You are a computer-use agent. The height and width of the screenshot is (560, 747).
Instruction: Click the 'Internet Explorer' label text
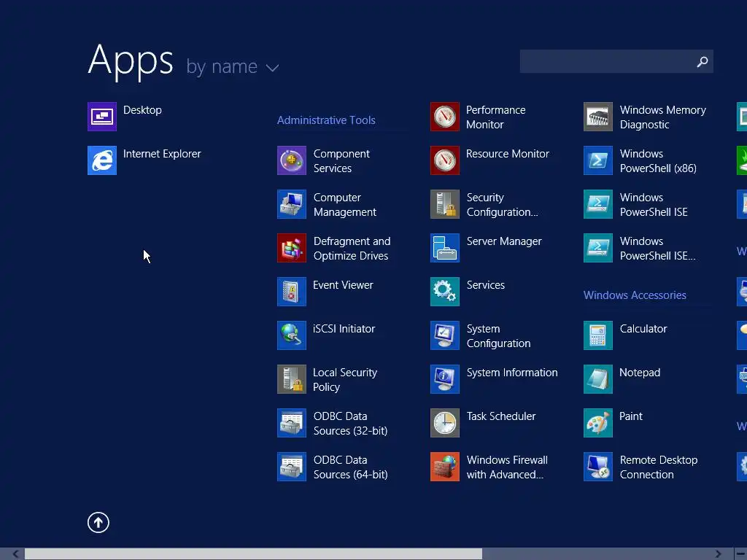tap(162, 154)
